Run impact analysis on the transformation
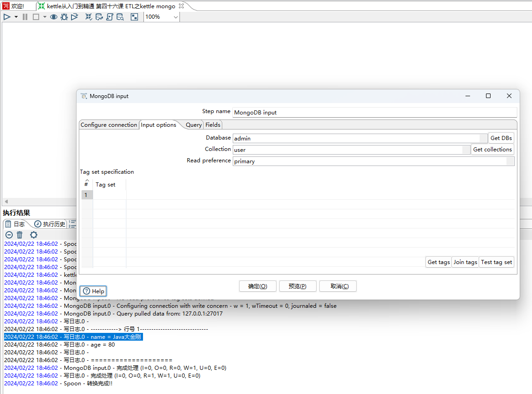The height and width of the screenshot is (394, 532). pos(99,17)
